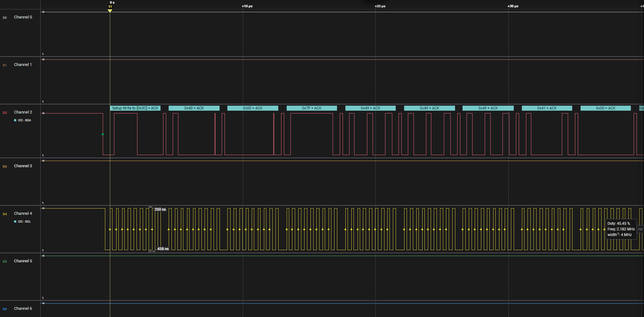Click the 0x40 + ACK decoded frame
Viewport: 644px width, 317px height.
(x=194, y=108)
